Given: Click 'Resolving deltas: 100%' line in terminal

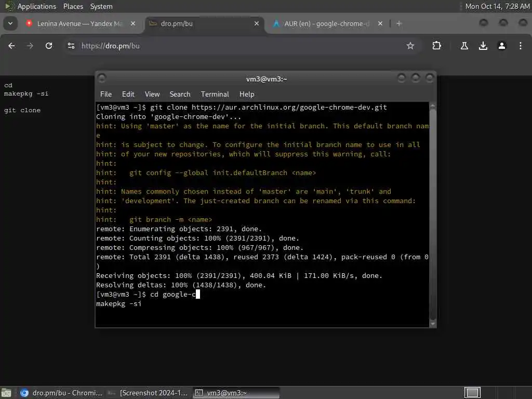Looking at the screenshot, I should click(x=181, y=285).
